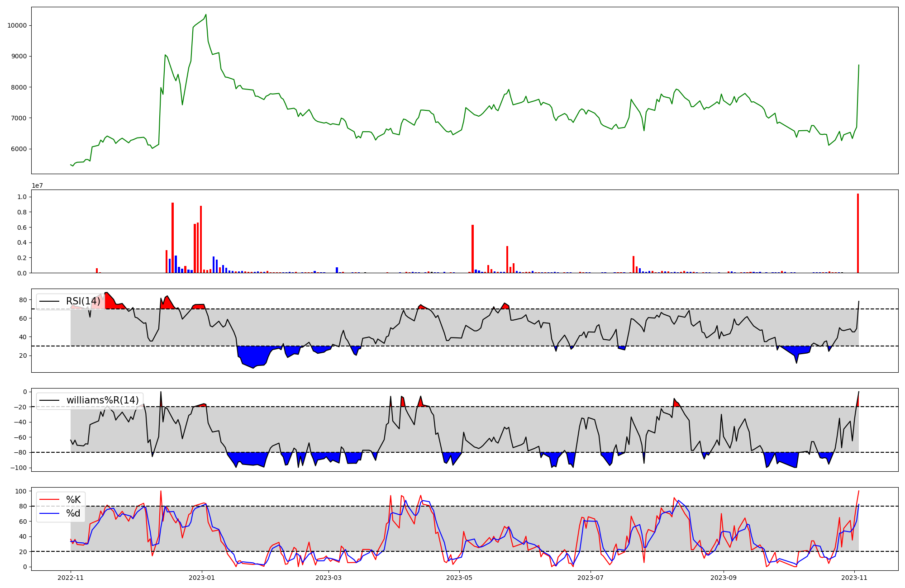Click the RSI(14) legend label

[83, 301]
